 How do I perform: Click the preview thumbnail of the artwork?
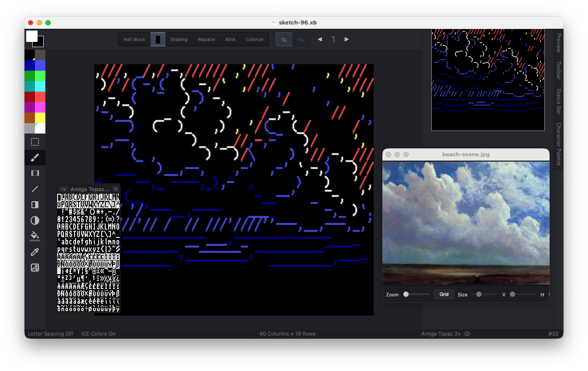(x=488, y=80)
